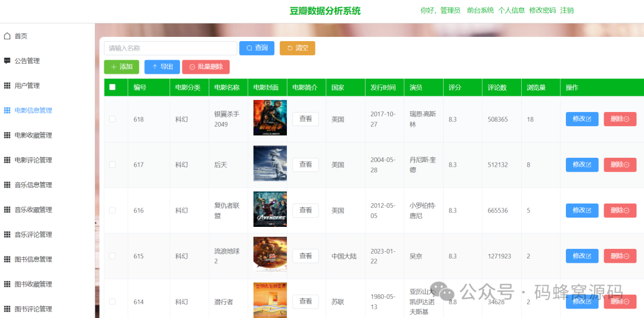Image resolution: width=644 pixels, height=318 pixels.
Task: Click 查看 for the movie 潜行者
Action: [305, 301]
